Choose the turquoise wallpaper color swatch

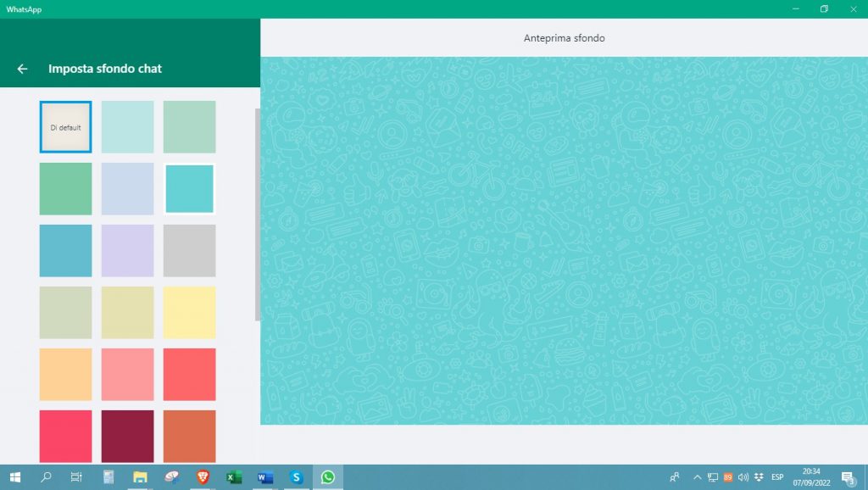189,189
